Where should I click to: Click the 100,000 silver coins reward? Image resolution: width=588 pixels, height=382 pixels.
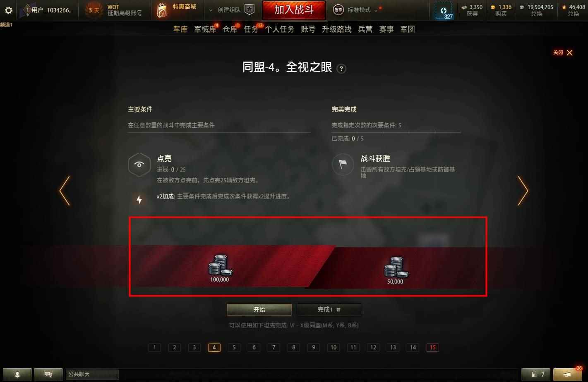pos(220,268)
